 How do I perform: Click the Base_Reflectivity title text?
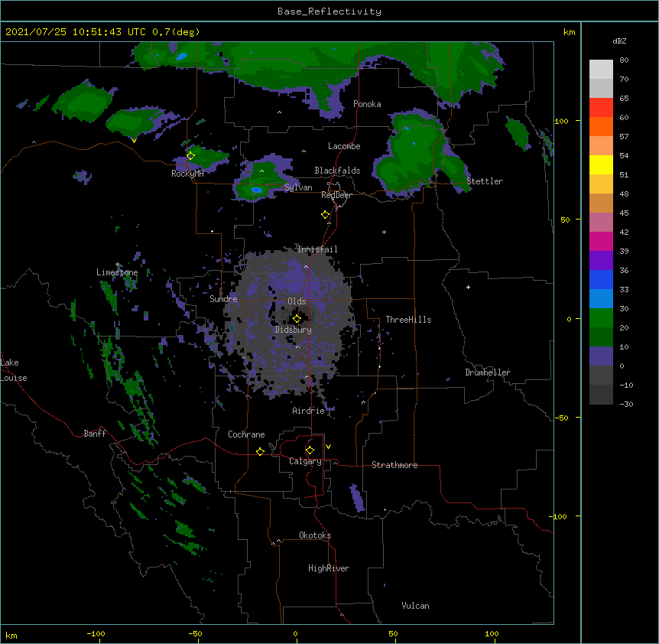pyautogui.click(x=329, y=11)
